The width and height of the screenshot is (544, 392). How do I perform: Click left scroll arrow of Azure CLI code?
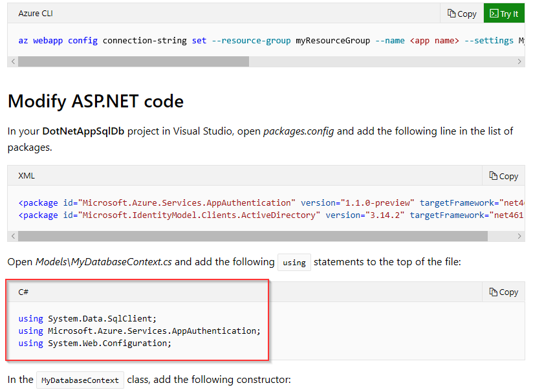pyautogui.click(x=13, y=61)
